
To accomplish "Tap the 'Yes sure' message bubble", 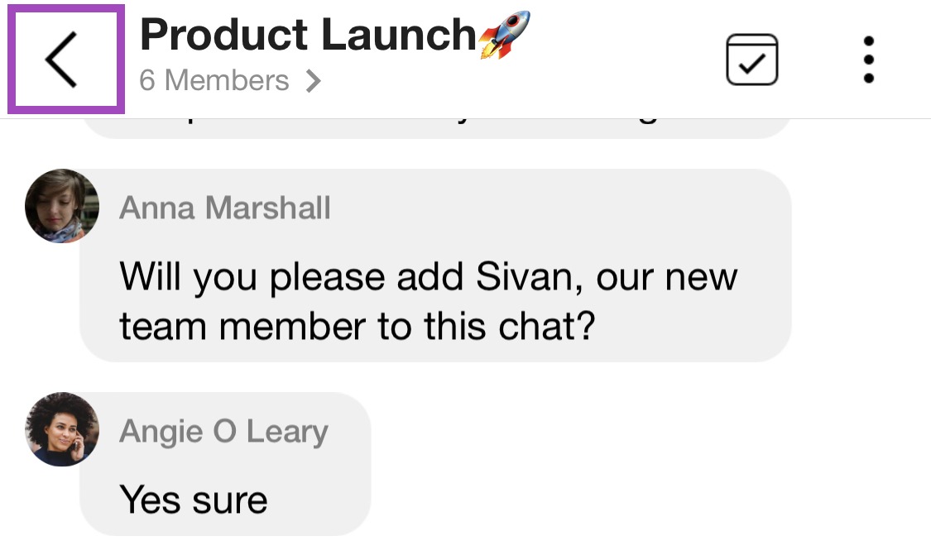I will coord(225,464).
